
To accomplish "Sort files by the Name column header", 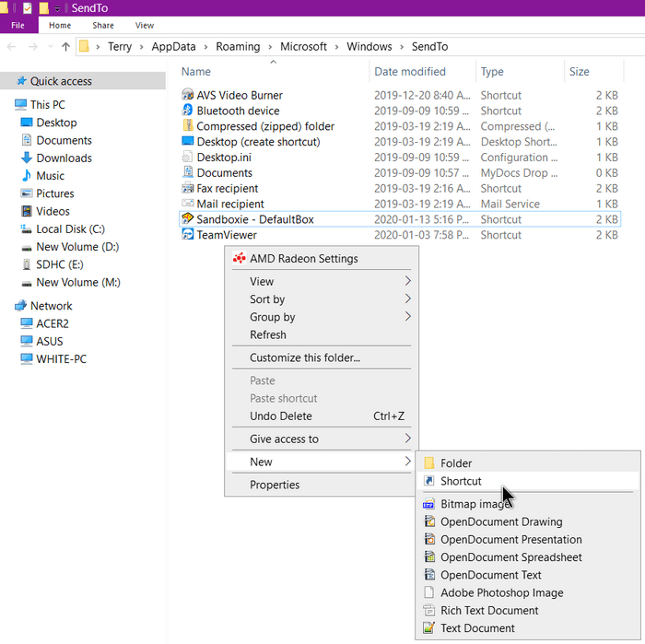I will (274, 71).
